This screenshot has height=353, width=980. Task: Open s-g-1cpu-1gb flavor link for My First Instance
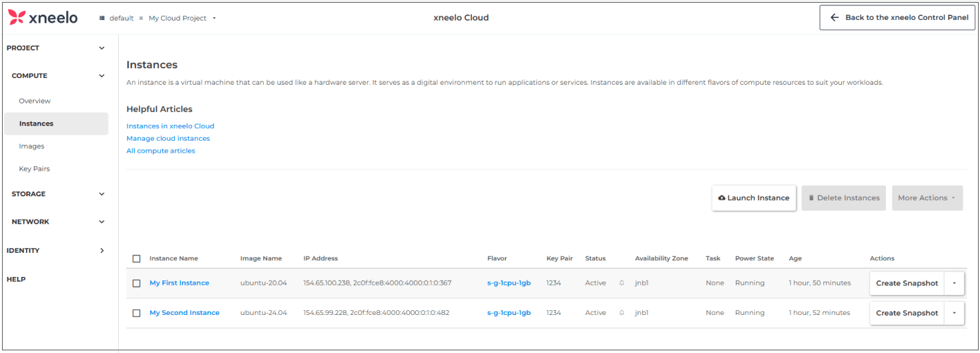pyautogui.click(x=509, y=283)
